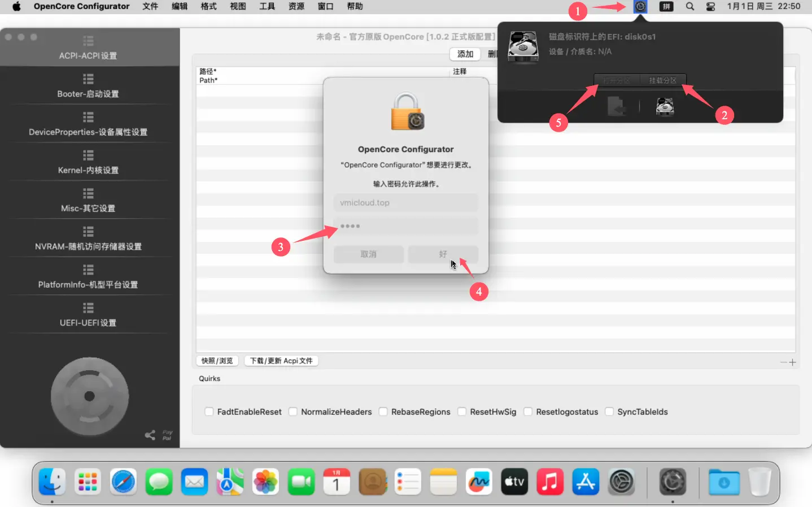The image size is (812, 507).
Task: Toggle the Resetlogostatus checkbox
Action: 528,411
